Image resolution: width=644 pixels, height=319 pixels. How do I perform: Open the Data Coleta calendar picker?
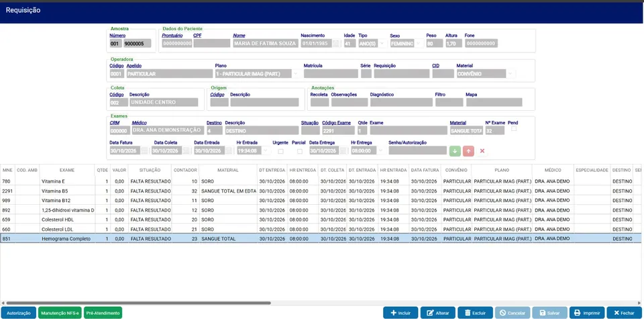pos(186,151)
